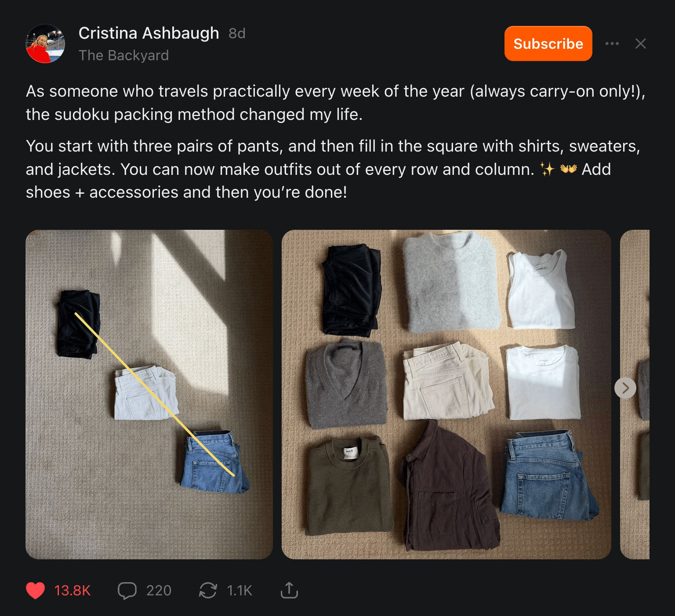Open the three-dots more options menu
The width and height of the screenshot is (675, 616).
(612, 43)
